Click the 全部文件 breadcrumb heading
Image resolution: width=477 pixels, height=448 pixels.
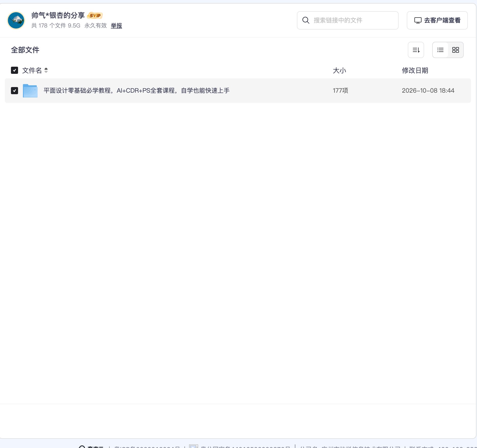click(25, 50)
